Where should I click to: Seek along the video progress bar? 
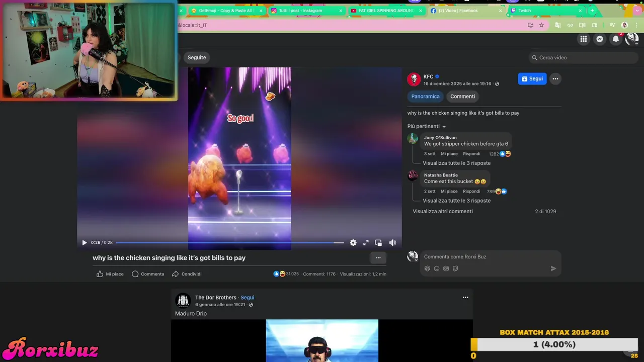(230, 242)
